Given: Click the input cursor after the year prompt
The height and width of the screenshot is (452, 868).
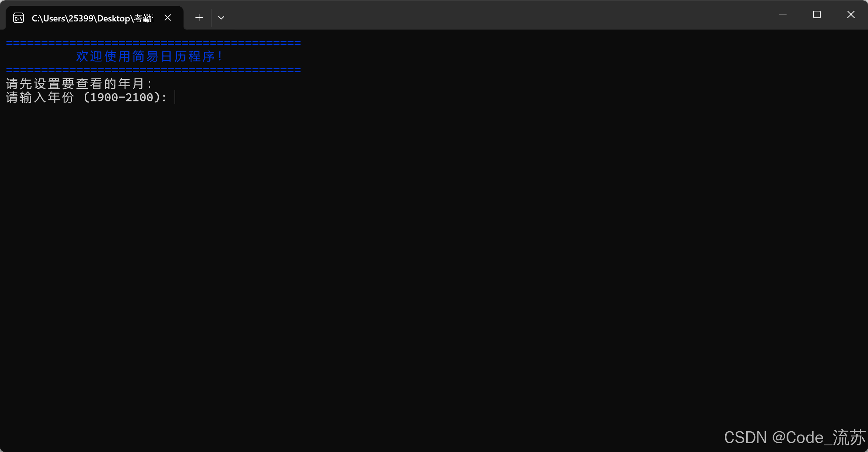Looking at the screenshot, I should tap(175, 98).
